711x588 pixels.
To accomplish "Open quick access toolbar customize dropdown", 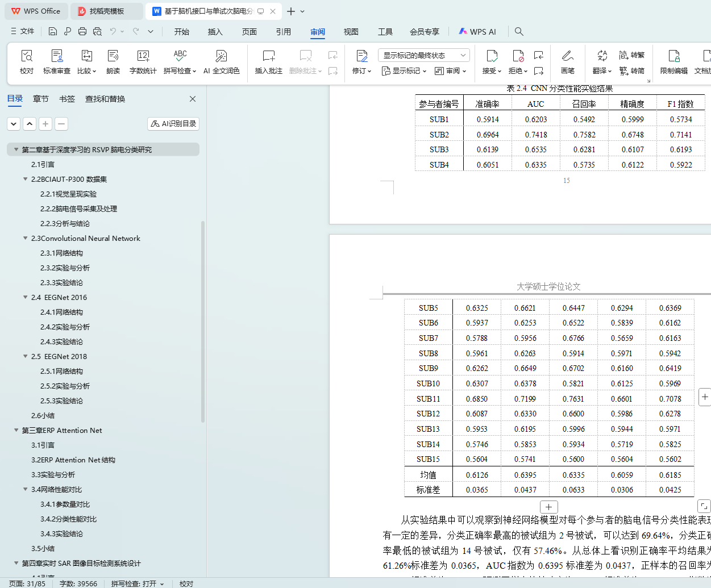I will click(151, 31).
